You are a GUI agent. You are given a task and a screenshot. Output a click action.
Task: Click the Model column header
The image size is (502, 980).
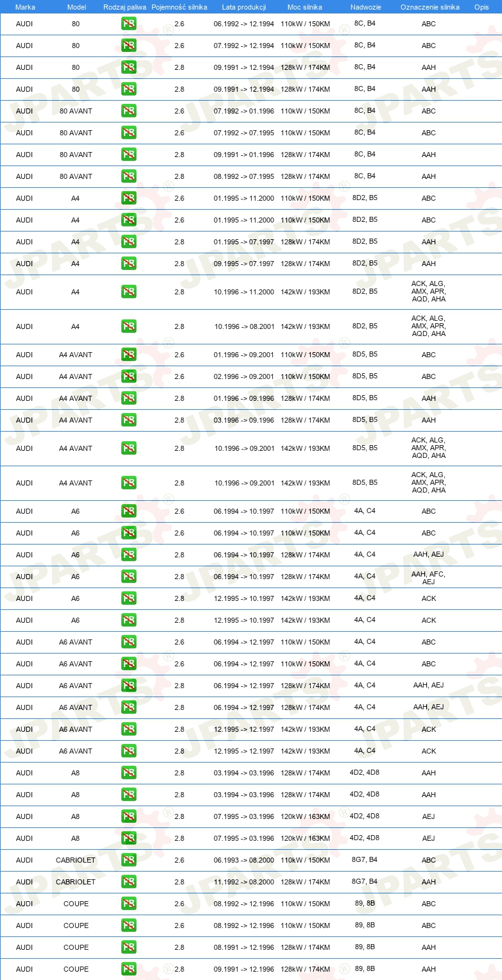coord(76,7)
